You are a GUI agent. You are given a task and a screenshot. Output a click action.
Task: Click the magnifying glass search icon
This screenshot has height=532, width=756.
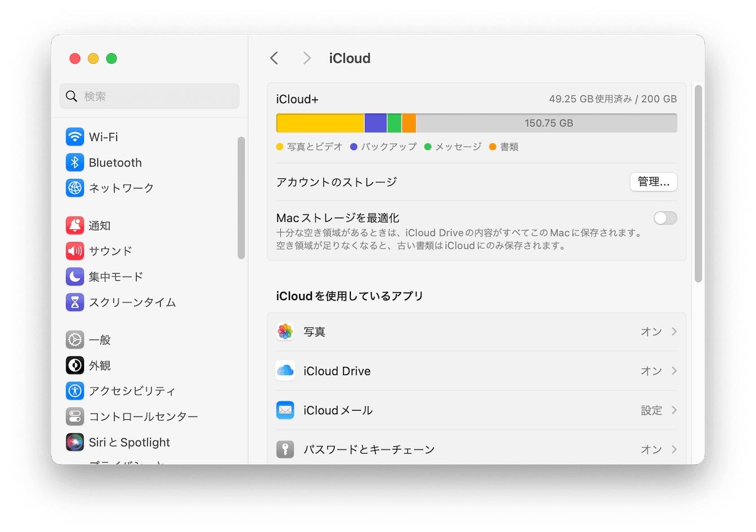click(72, 96)
